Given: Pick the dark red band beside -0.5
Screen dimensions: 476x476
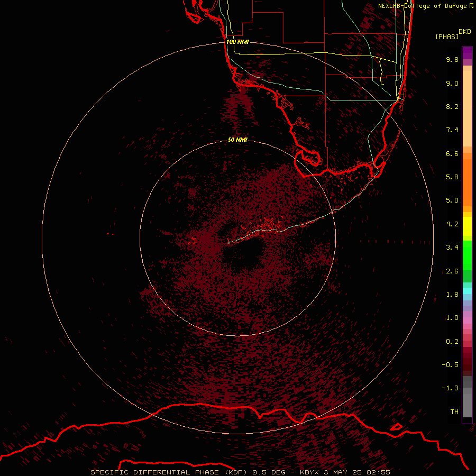Looking at the screenshot, I should tap(467, 364).
